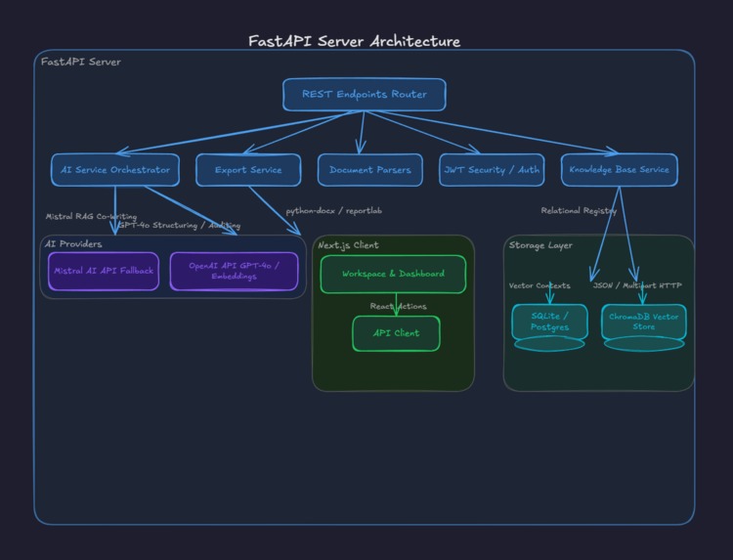Click the Mistral RAG Co-writing edge label
The width and height of the screenshot is (733, 560).
[x=91, y=216]
